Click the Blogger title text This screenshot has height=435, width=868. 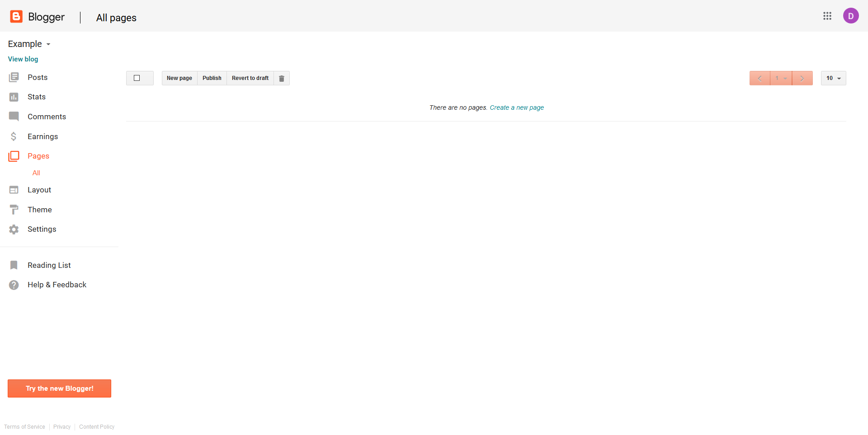click(x=46, y=17)
